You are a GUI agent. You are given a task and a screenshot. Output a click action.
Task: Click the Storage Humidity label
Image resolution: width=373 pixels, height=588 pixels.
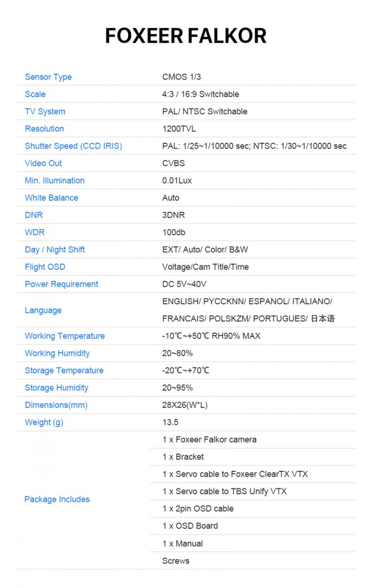57,388
